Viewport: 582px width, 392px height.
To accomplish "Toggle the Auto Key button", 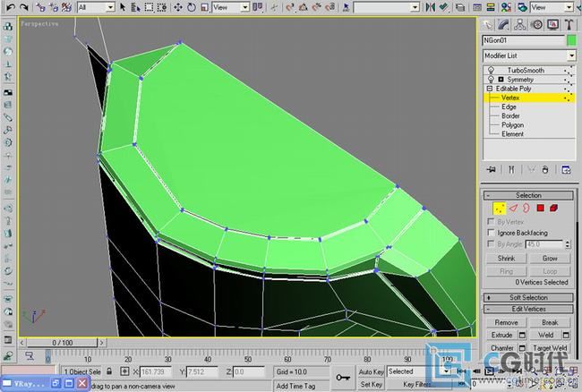I will click(x=371, y=371).
